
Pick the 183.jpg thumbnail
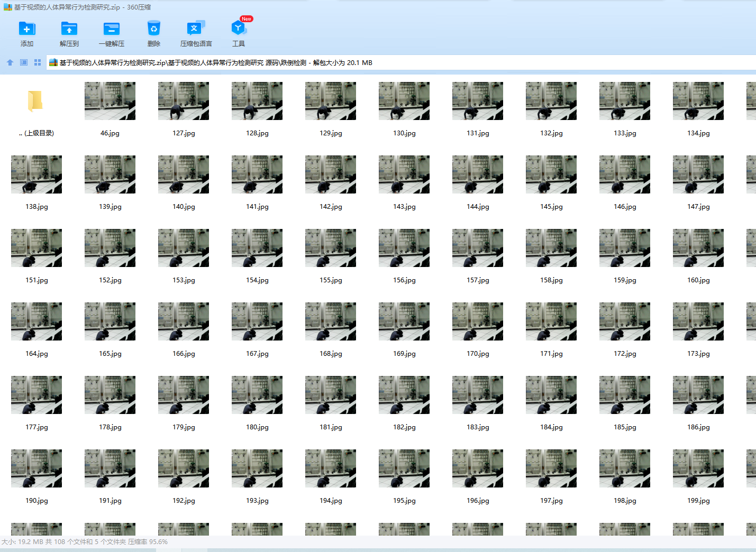[478, 395]
